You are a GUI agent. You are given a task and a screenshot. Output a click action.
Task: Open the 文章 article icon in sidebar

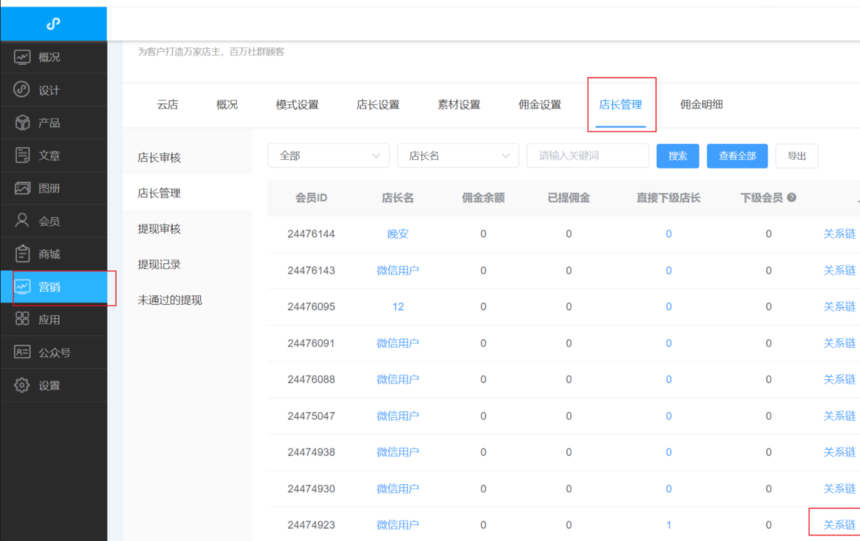coord(22,155)
